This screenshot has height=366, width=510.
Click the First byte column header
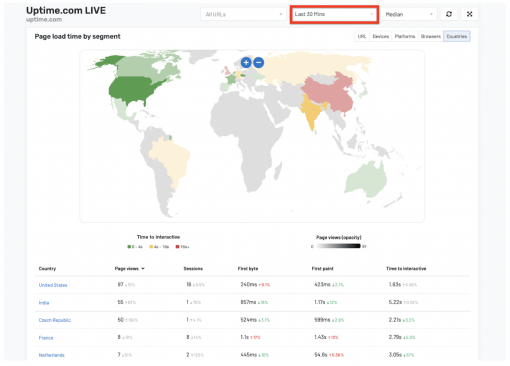248,268
